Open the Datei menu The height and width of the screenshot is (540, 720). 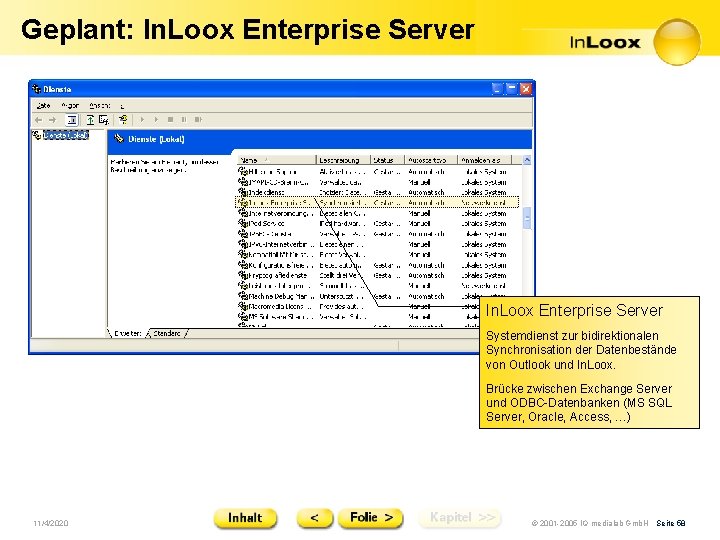(x=44, y=106)
